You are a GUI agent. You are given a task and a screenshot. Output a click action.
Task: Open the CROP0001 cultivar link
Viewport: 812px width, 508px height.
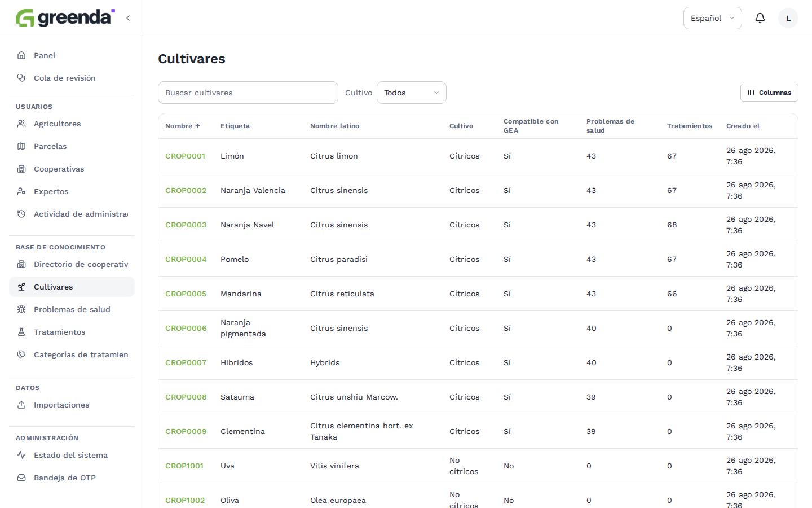185,156
